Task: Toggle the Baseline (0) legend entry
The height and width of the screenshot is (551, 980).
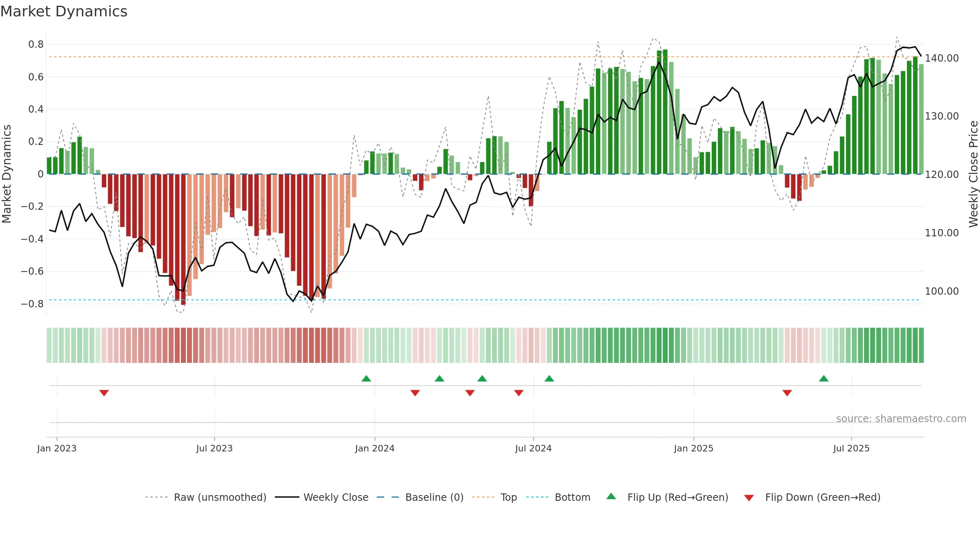Action: (x=420, y=497)
